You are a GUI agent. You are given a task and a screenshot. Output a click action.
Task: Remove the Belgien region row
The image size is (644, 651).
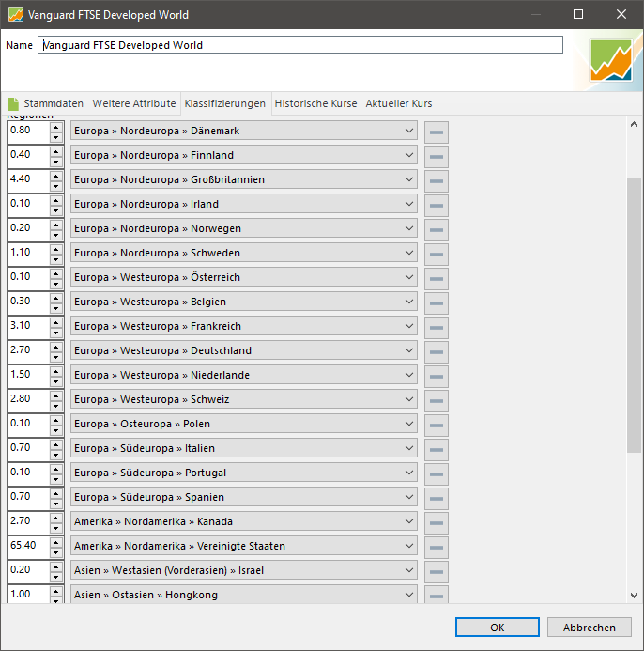click(x=437, y=303)
